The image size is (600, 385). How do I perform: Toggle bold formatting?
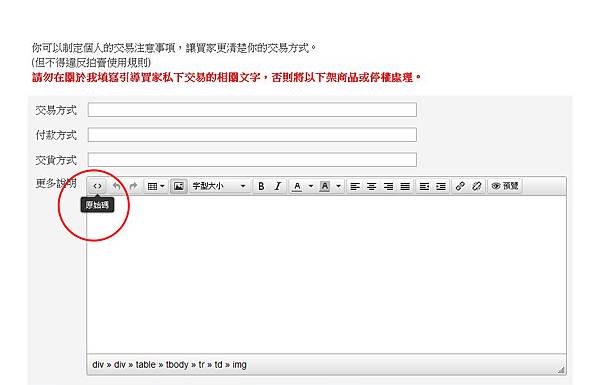point(261,186)
